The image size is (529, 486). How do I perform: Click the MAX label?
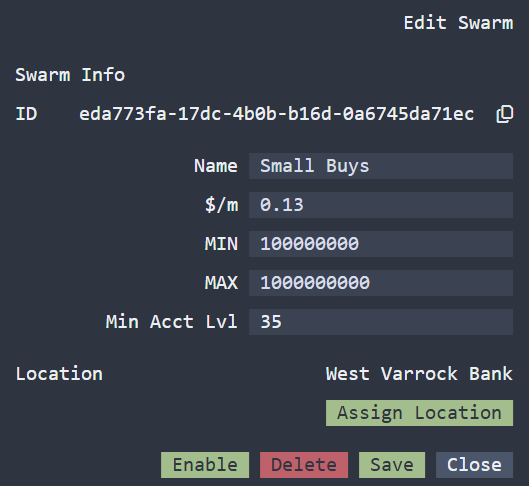tap(221, 283)
